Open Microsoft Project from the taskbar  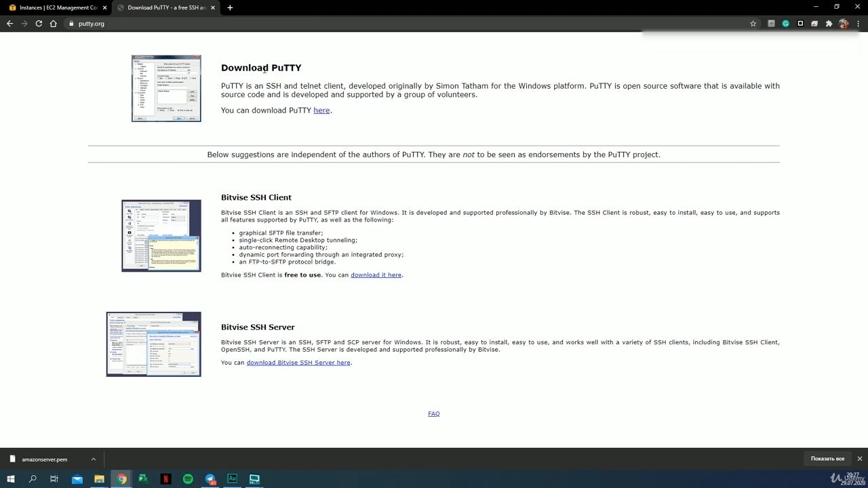(143, 479)
